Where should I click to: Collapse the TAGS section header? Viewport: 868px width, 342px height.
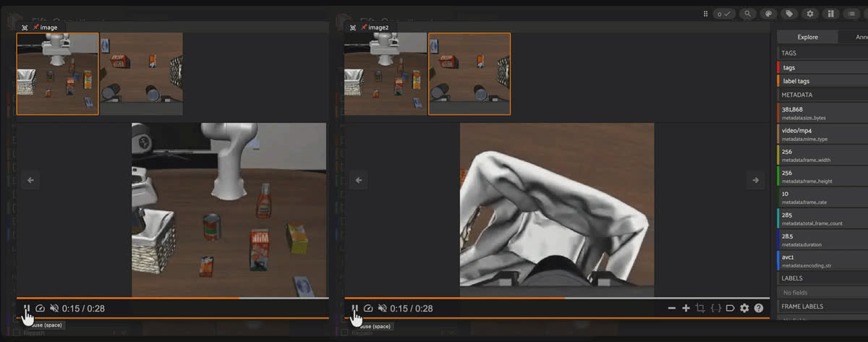pyautogui.click(x=822, y=53)
